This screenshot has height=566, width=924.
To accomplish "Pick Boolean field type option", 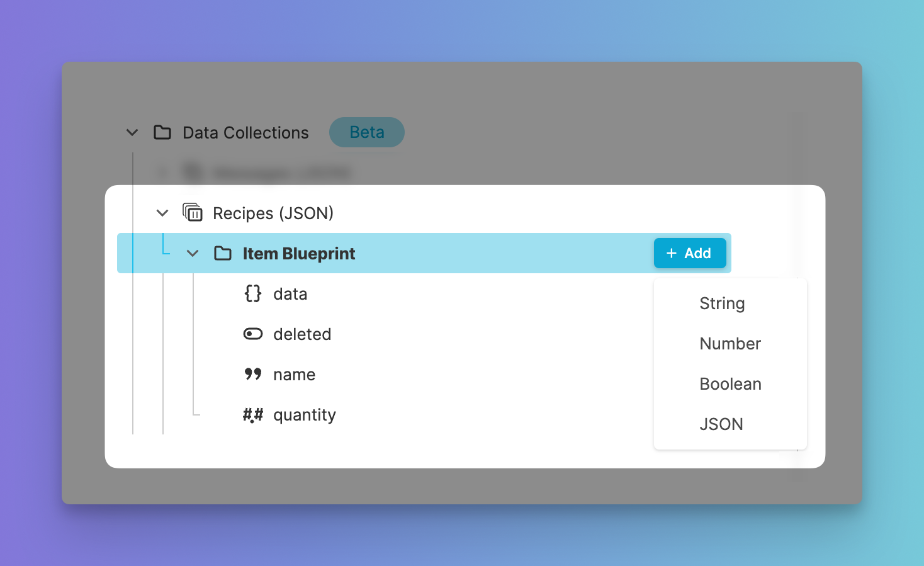I will coord(730,384).
